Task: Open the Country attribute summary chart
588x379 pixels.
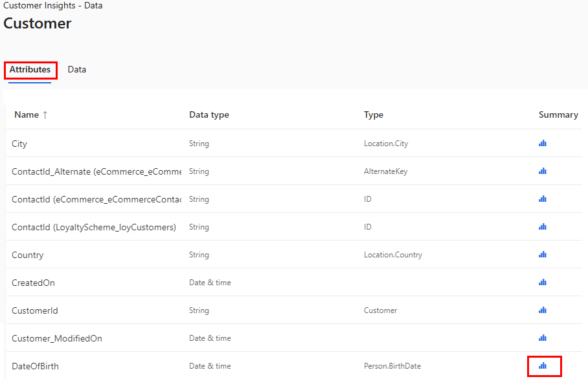Action: tap(542, 254)
